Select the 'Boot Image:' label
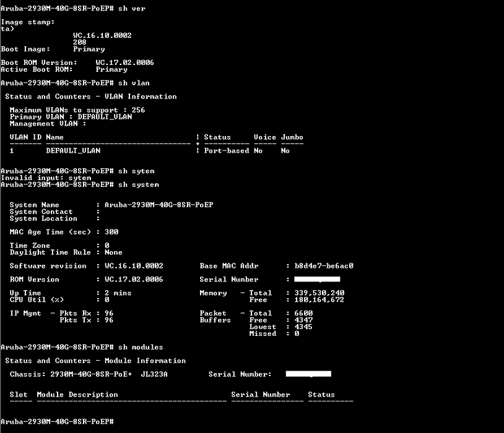504x433 pixels. 25,49
